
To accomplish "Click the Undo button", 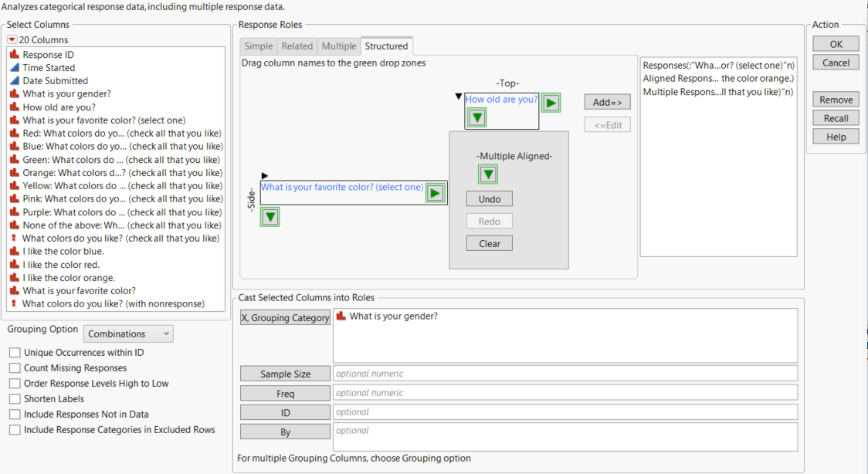I will tap(488, 198).
